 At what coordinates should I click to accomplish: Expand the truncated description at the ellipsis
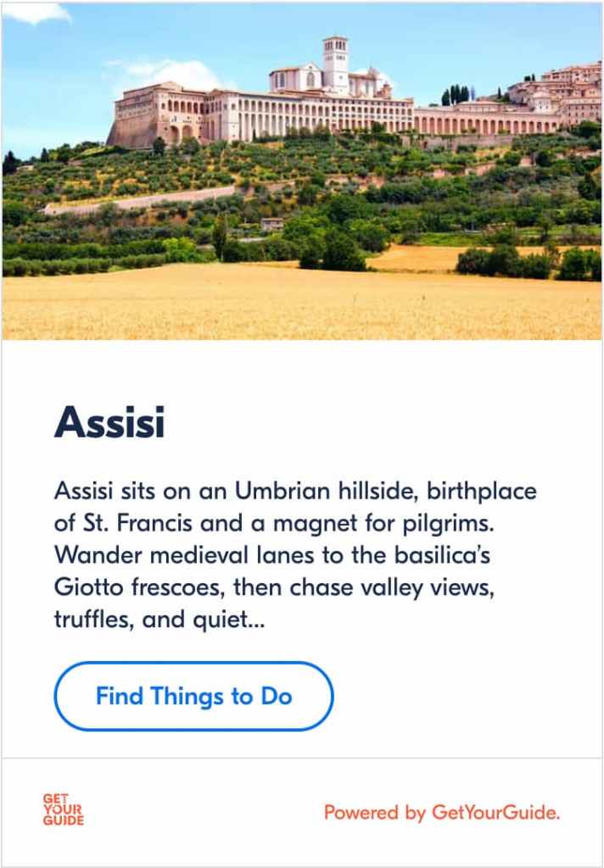pyautogui.click(x=254, y=621)
